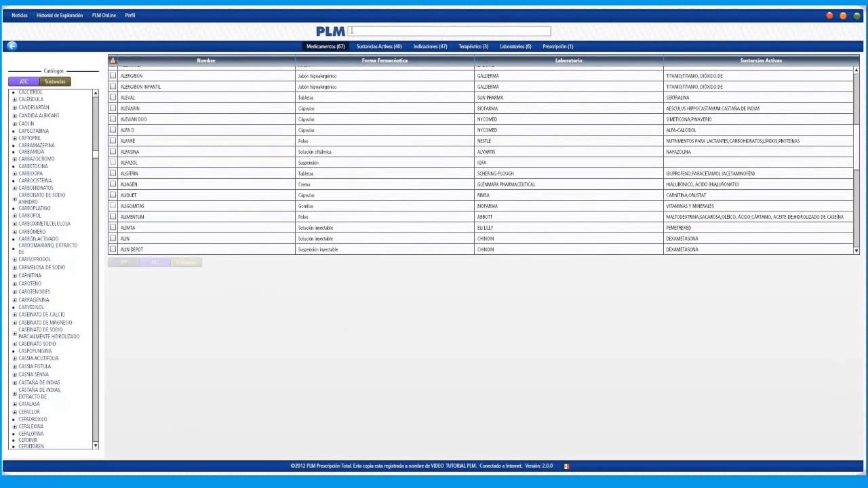Click the catalog tree scroll-down arrow

pos(96,445)
